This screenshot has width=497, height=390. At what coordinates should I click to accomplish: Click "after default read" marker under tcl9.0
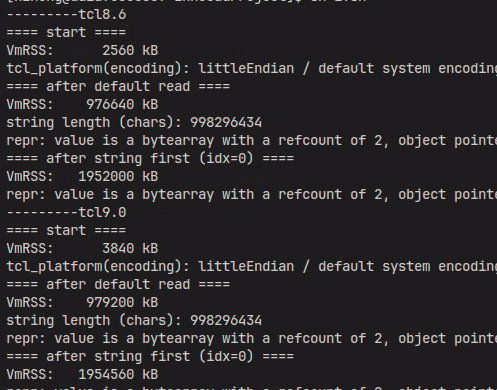tap(118, 285)
